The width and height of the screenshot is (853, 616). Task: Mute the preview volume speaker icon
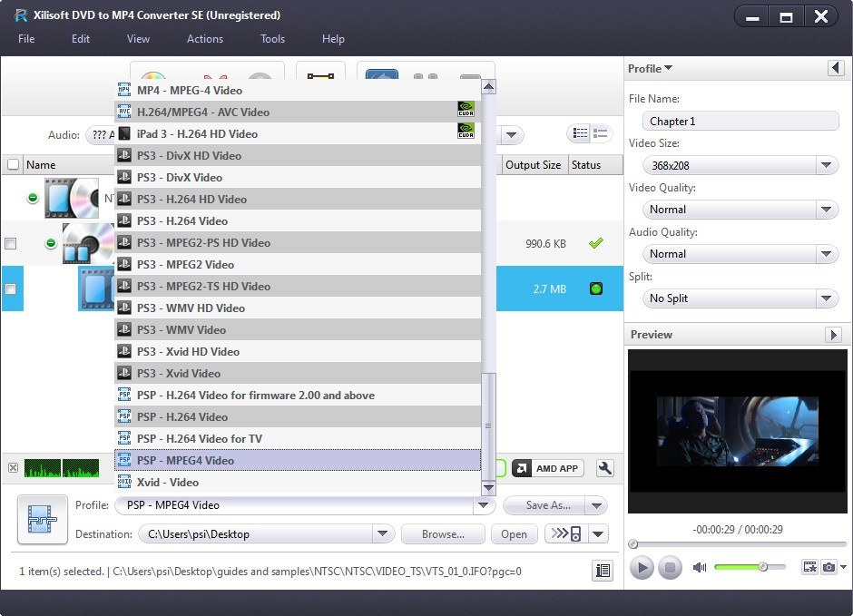699,567
